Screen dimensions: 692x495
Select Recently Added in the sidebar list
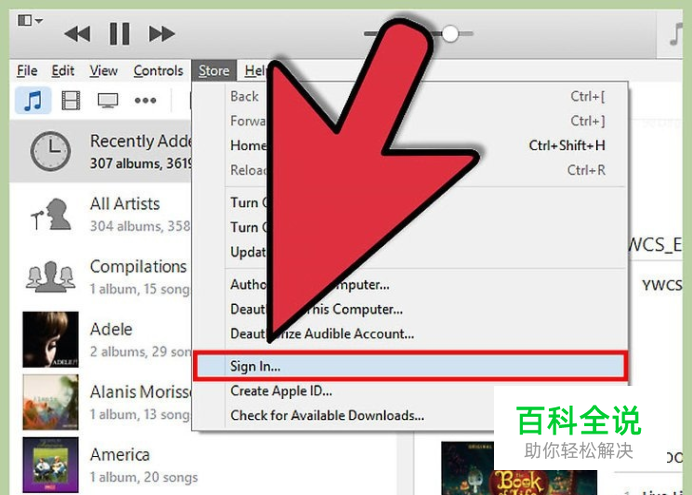point(101,151)
